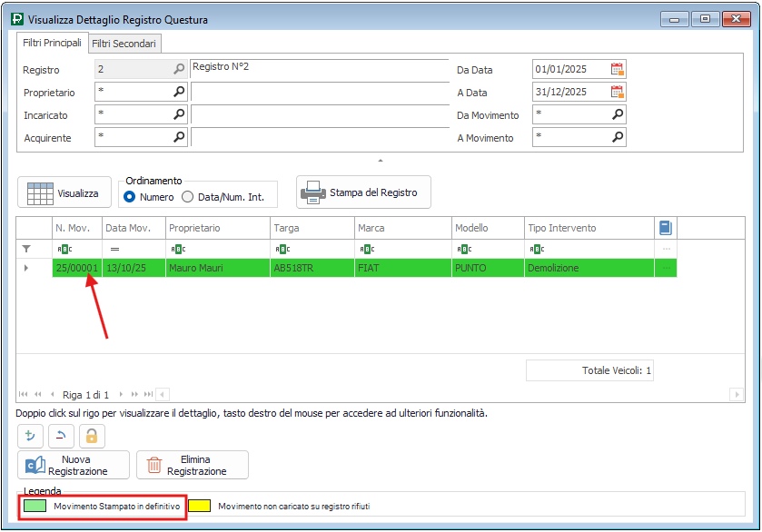Open the A Data calendar dropdown
Image resolution: width=762 pixels, height=532 pixels.
coord(618,92)
